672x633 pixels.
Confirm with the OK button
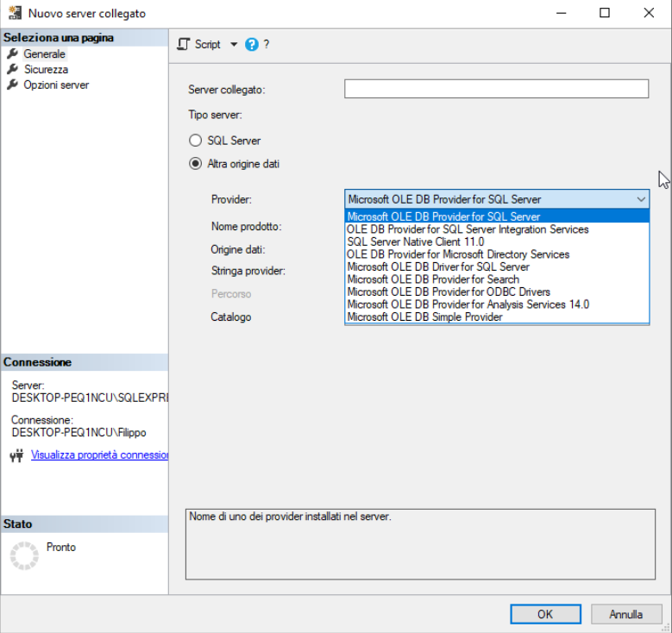(x=545, y=614)
